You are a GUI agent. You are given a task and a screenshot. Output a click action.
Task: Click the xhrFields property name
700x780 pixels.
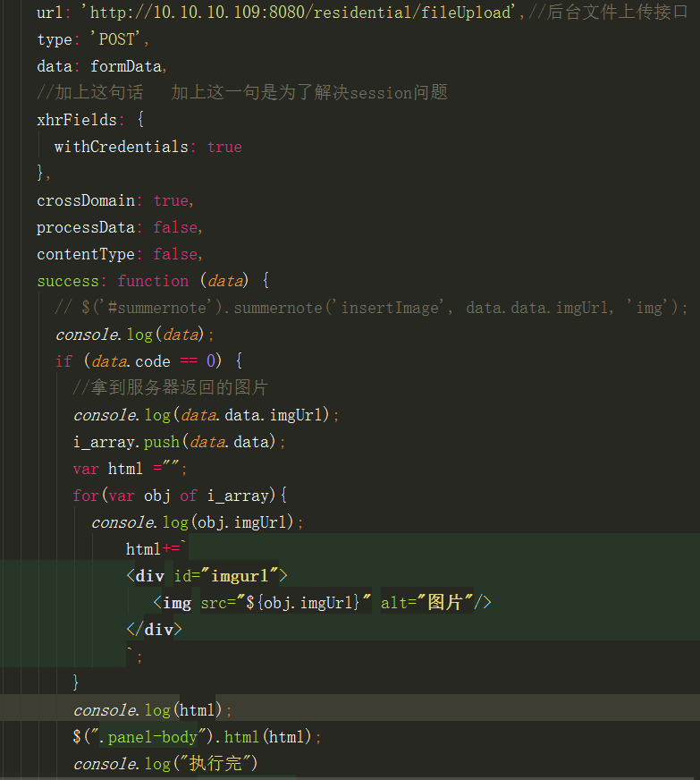[77, 119]
